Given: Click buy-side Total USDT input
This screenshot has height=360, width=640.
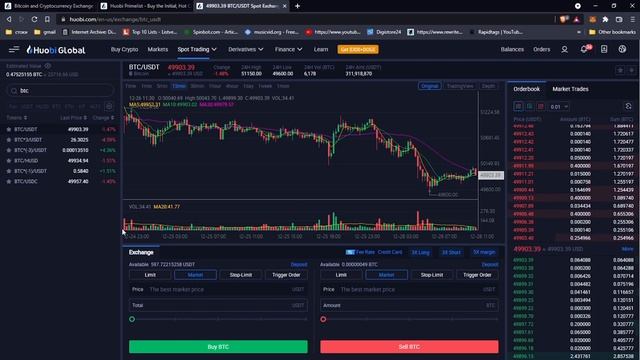Looking at the screenshot, I should click(218, 305).
